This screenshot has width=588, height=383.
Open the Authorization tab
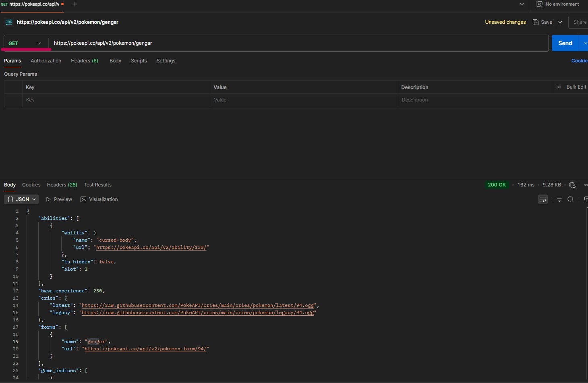[x=46, y=61]
